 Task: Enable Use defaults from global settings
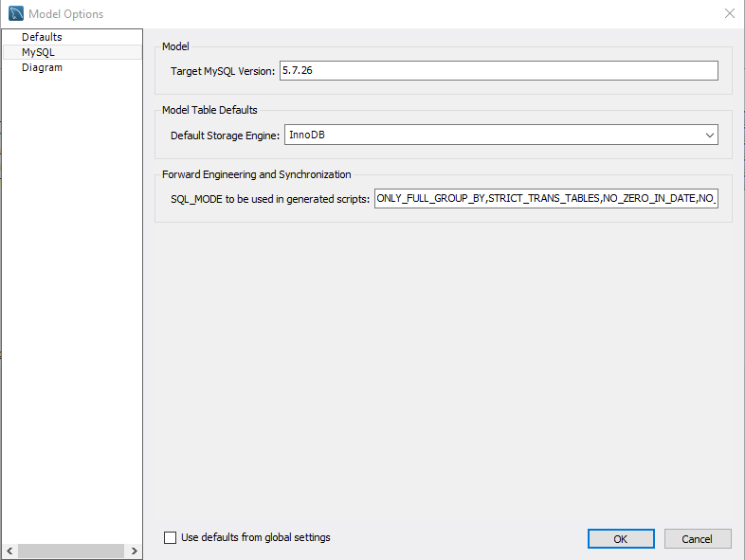(x=170, y=537)
